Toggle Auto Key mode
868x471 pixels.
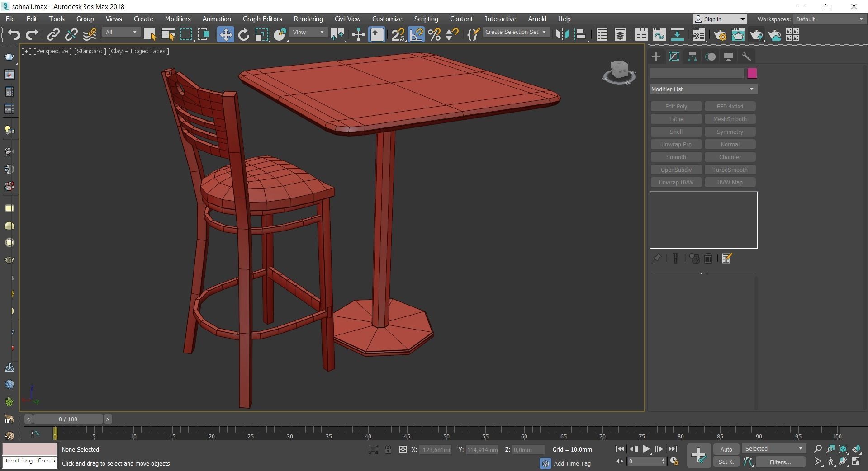tap(726, 449)
